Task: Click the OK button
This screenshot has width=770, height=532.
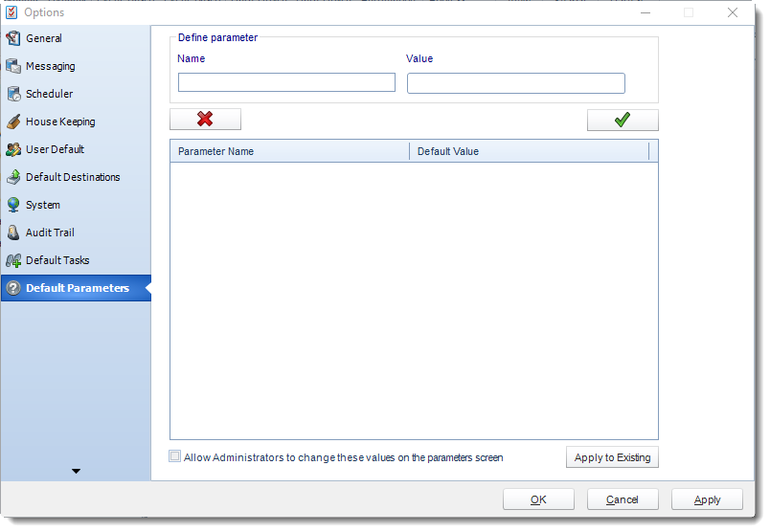Action: pyautogui.click(x=538, y=499)
